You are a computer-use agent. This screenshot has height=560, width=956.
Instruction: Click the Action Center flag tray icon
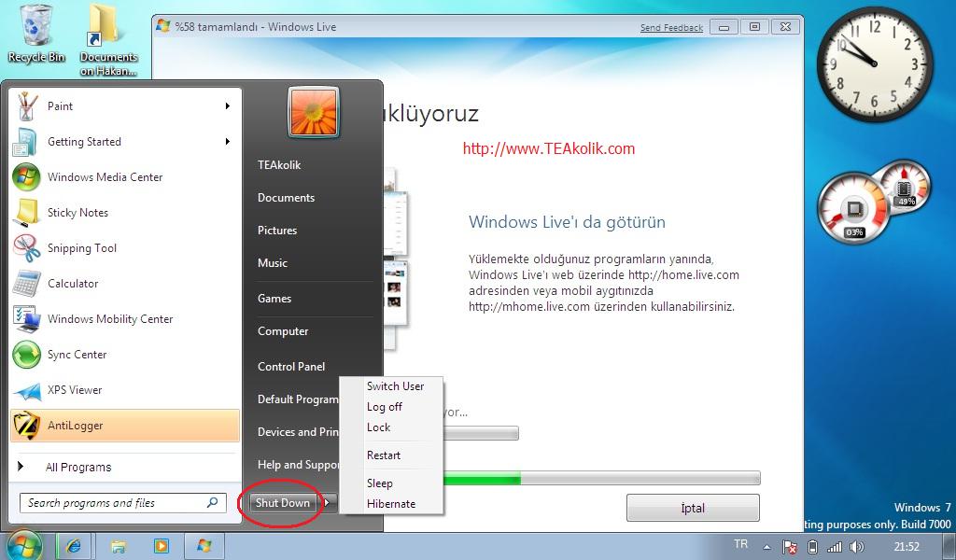point(790,547)
